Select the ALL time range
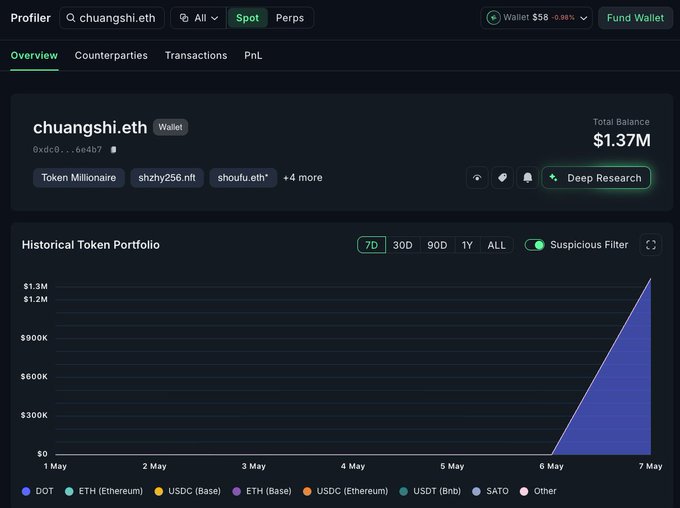 [x=497, y=245]
